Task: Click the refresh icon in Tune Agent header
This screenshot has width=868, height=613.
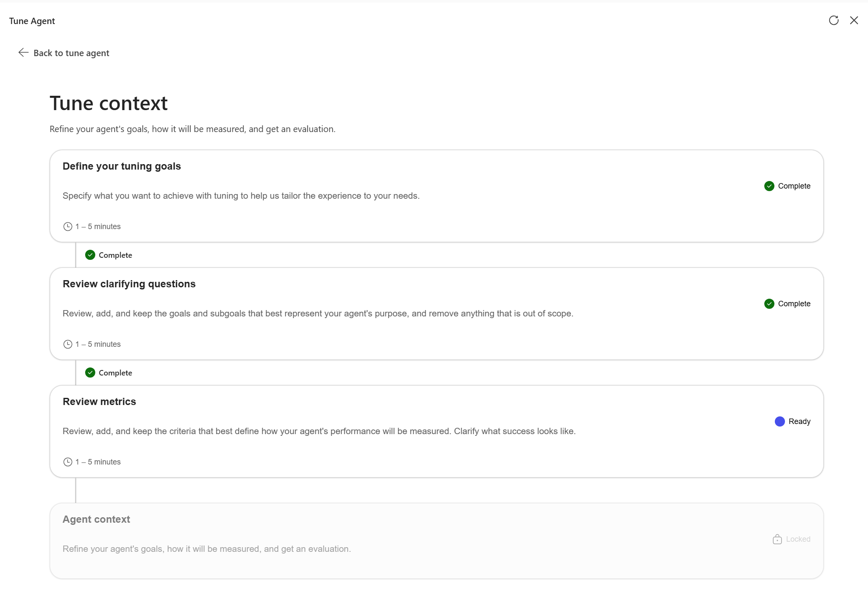Action: [x=833, y=20]
